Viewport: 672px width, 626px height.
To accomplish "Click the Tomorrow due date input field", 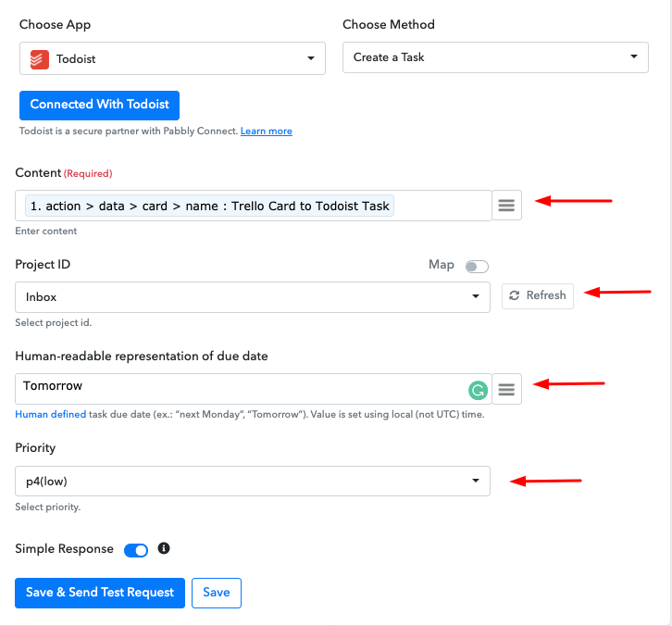I will (x=254, y=389).
